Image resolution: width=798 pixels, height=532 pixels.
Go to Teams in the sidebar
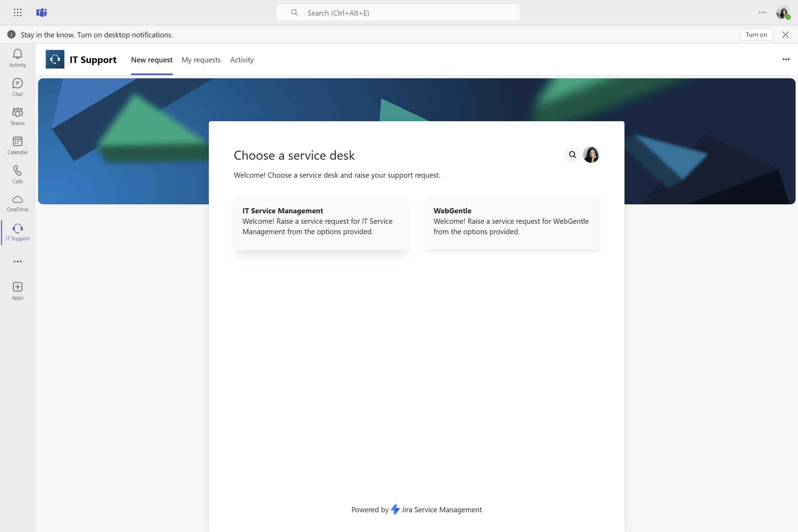tap(18, 116)
